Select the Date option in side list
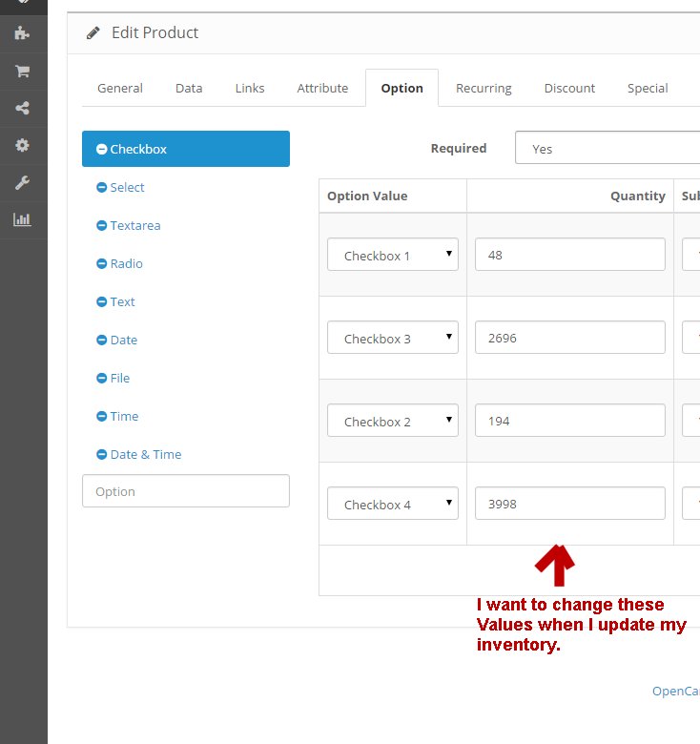The image size is (700, 744). tap(124, 340)
